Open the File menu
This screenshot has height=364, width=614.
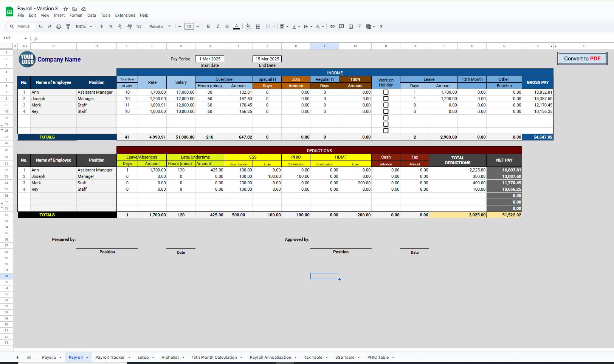21,15
